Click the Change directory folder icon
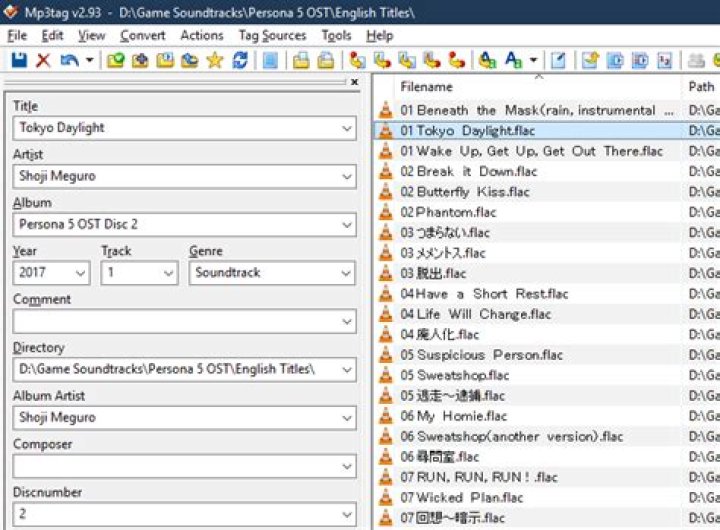The image size is (720, 530). coord(115,60)
